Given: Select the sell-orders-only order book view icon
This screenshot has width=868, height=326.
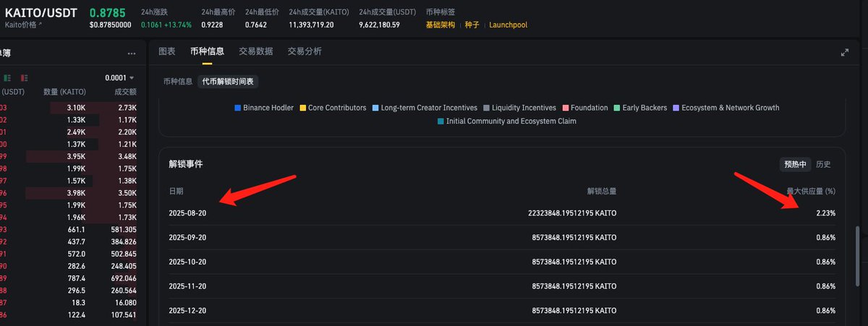Looking at the screenshot, I should point(23,77).
